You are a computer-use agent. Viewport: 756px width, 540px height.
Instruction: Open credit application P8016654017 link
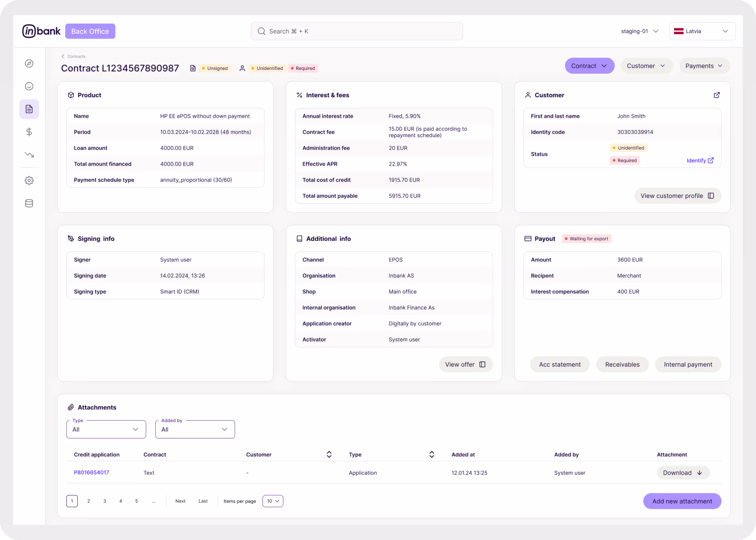[x=92, y=472]
